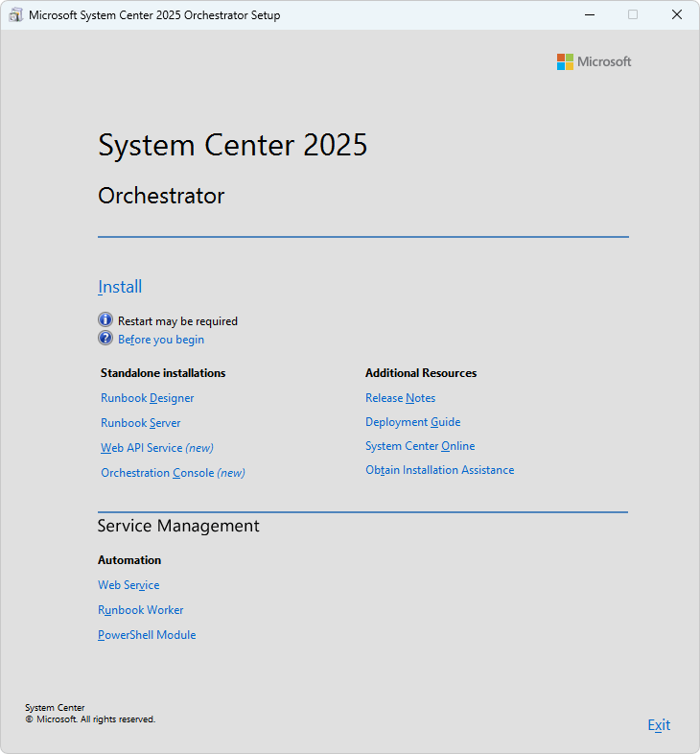This screenshot has height=754, width=700.
Task: Click the Restart may be required text
Action: click(x=177, y=321)
